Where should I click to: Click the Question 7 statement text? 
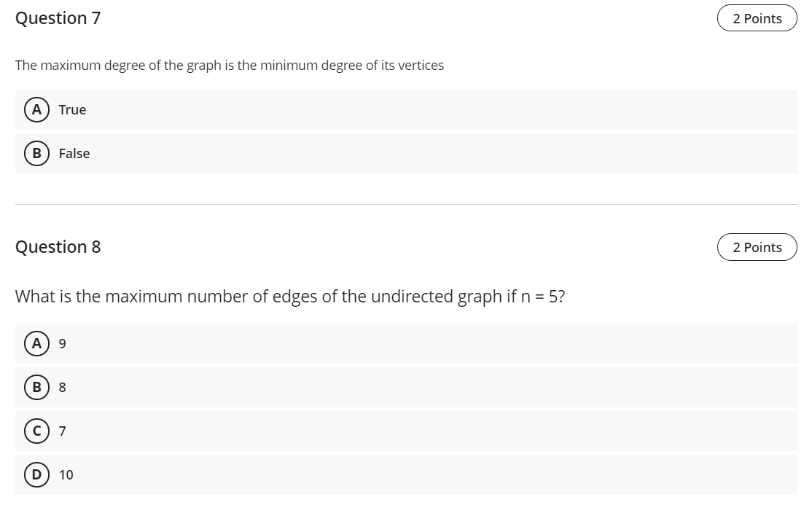230,65
